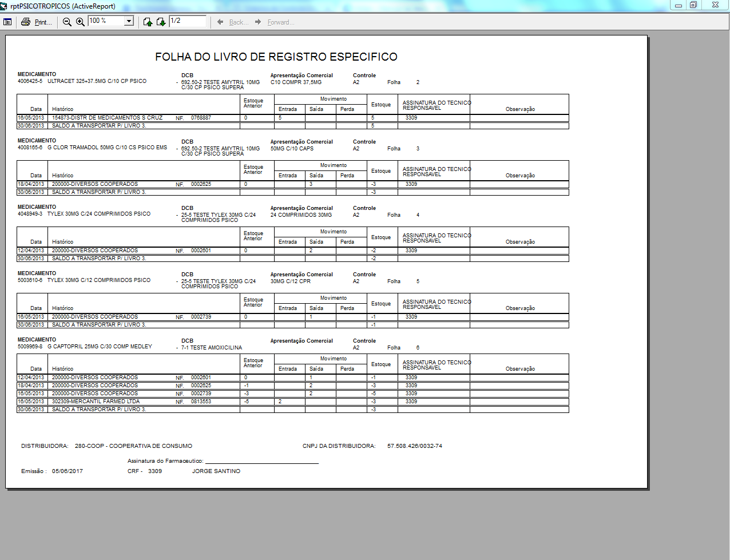The height and width of the screenshot is (560, 730).
Task: Click CRF number 3309 in footer
Action: click(155, 471)
